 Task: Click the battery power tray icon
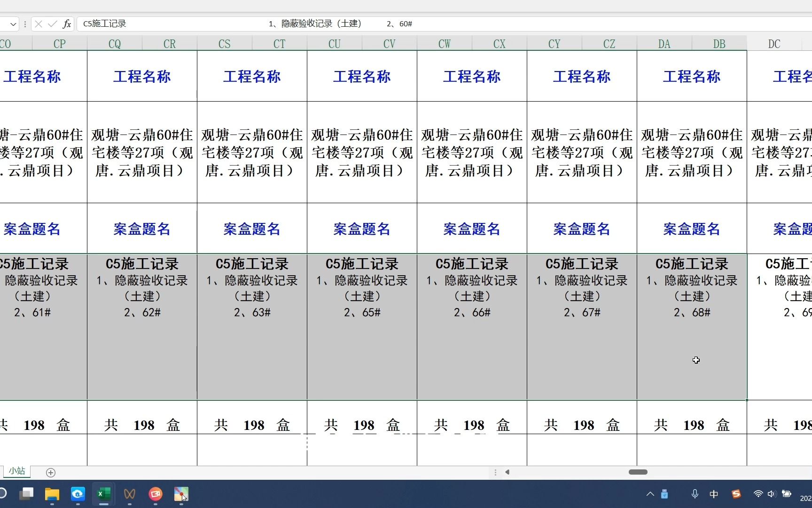(787, 494)
